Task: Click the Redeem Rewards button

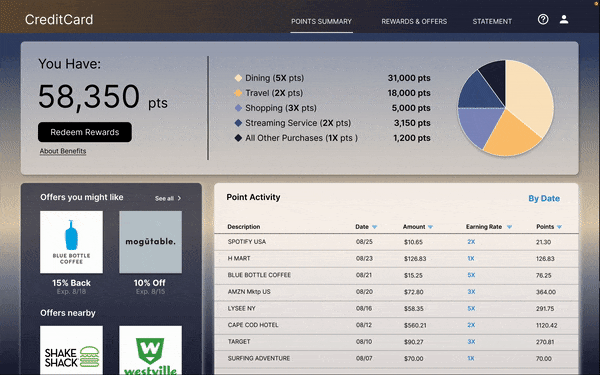Action: pyautogui.click(x=85, y=132)
